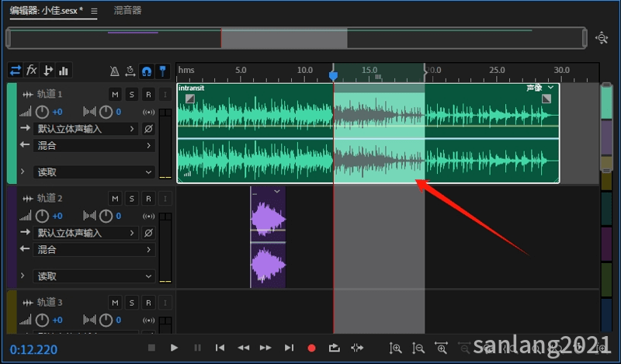Viewport: 621px width, 364px height.
Task: Move playhead to next with skip-forward button
Action: (x=289, y=348)
